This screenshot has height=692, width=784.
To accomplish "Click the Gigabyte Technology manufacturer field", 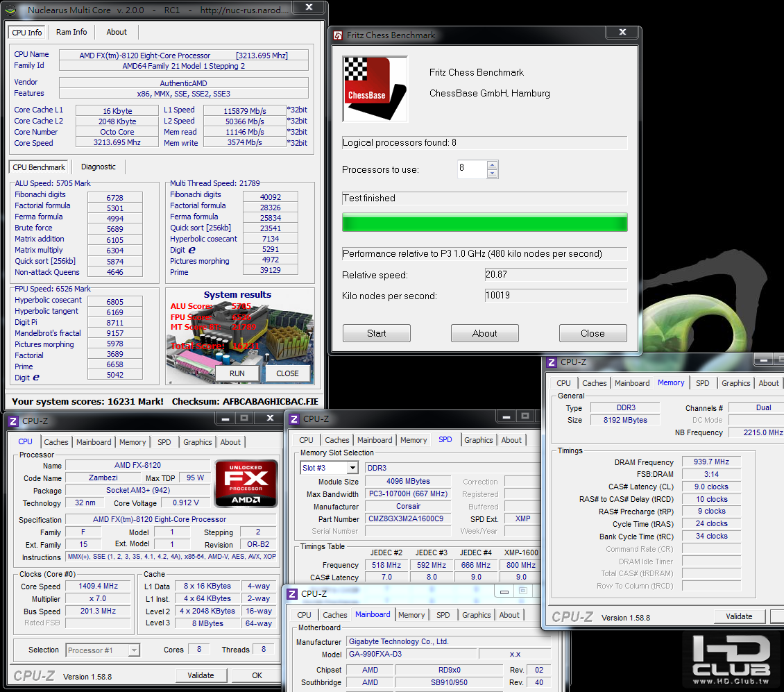I will (448, 641).
